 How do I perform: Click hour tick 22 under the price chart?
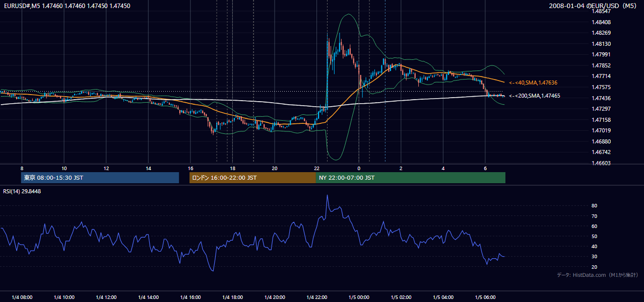317,168
